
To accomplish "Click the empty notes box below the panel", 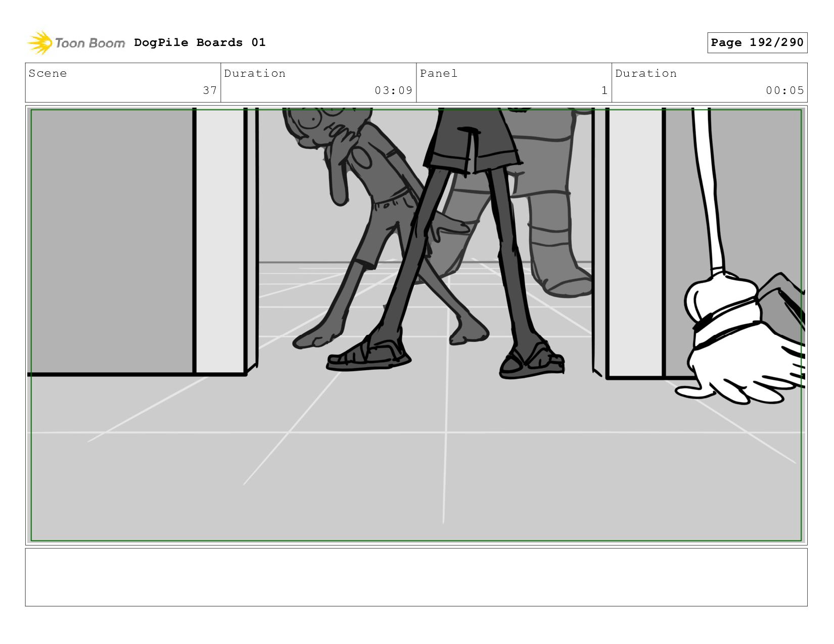I will click(416, 577).
